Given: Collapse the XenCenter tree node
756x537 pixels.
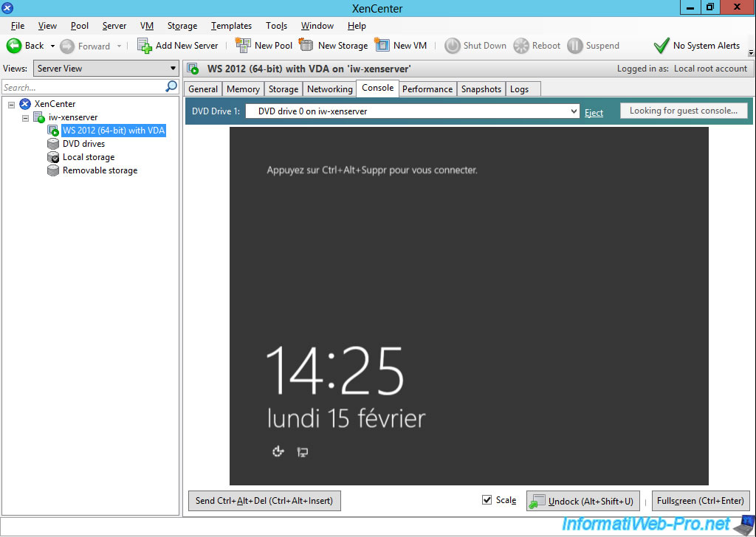Looking at the screenshot, I should pyautogui.click(x=11, y=104).
